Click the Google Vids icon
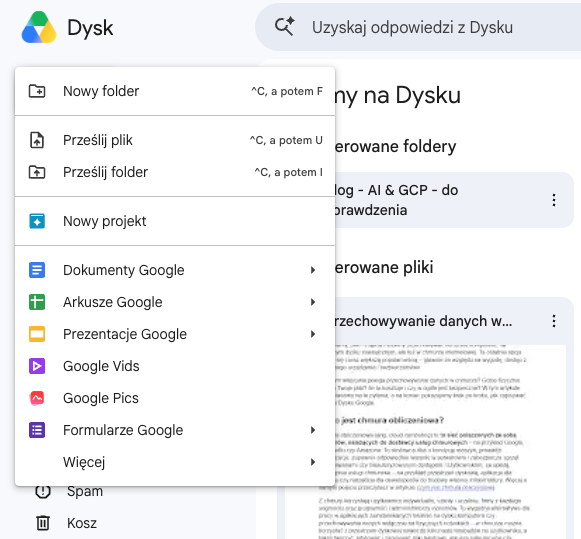 coord(37,366)
